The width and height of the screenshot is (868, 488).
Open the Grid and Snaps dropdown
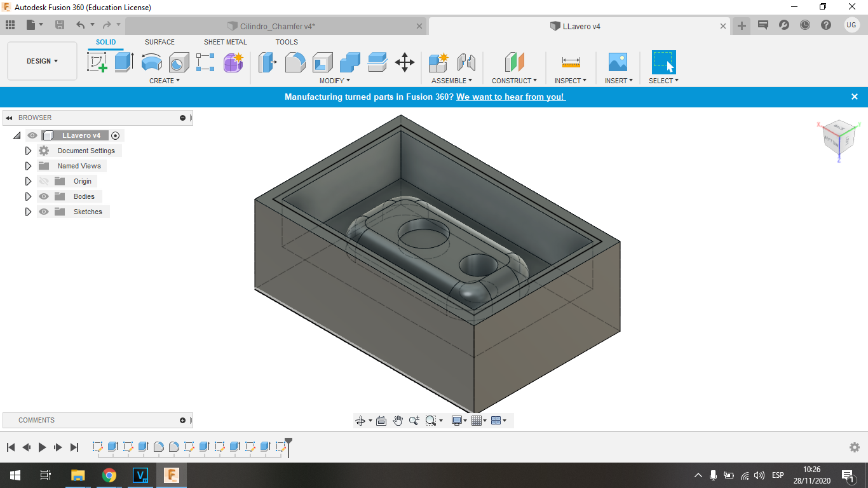tap(479, 421)
